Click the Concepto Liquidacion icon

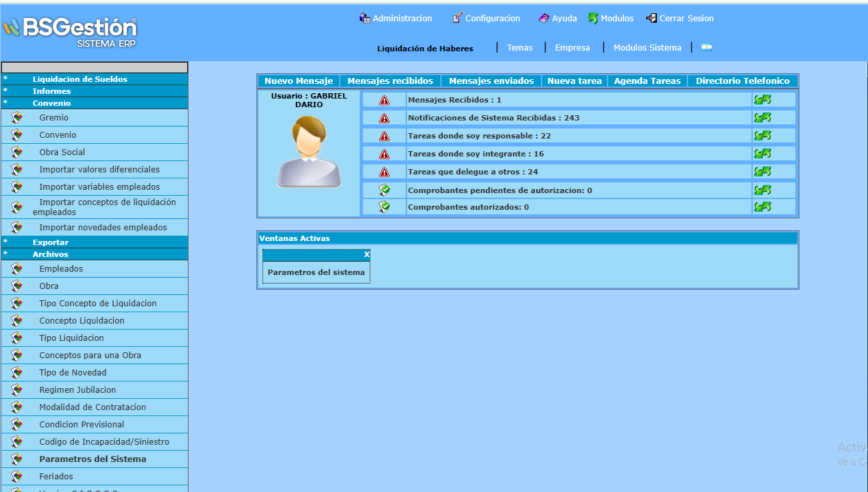(x=17, y=320)
